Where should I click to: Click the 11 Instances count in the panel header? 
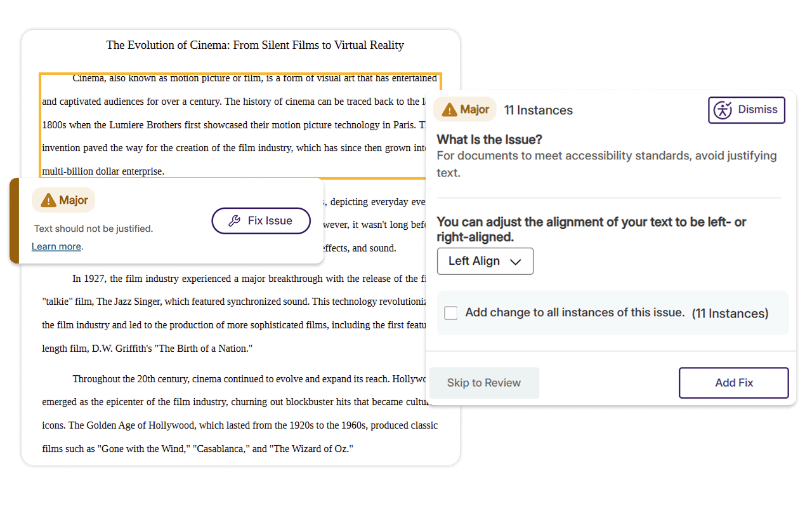coord(538,110)
